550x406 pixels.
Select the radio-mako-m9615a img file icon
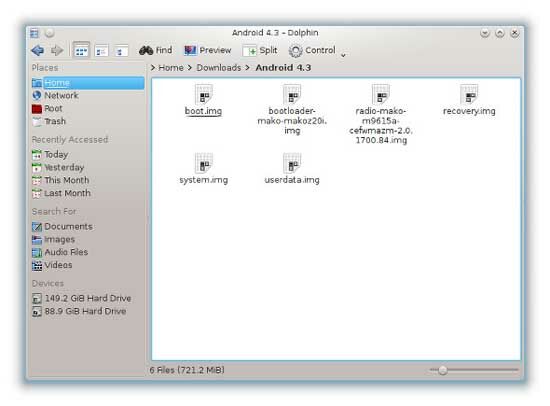click(381, 94)
